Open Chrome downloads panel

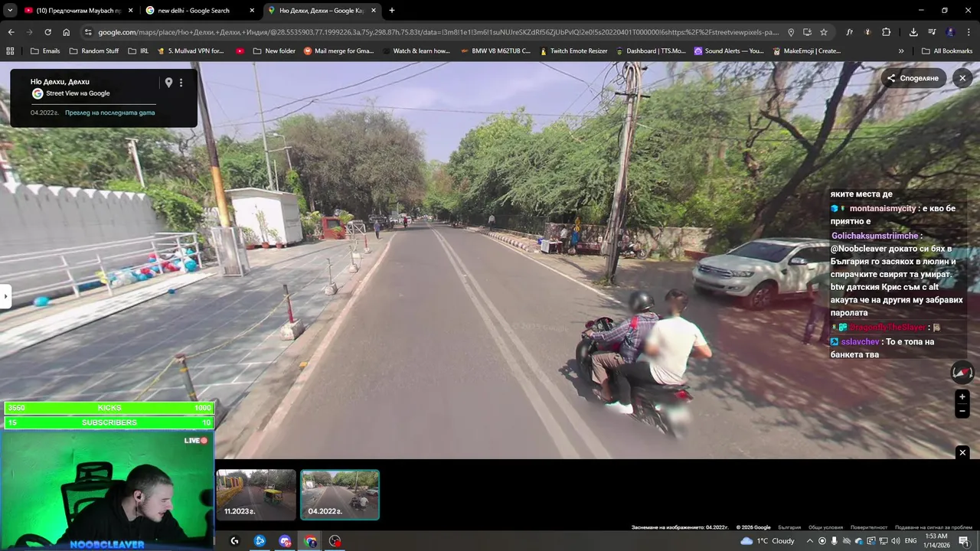click(913, 32)
